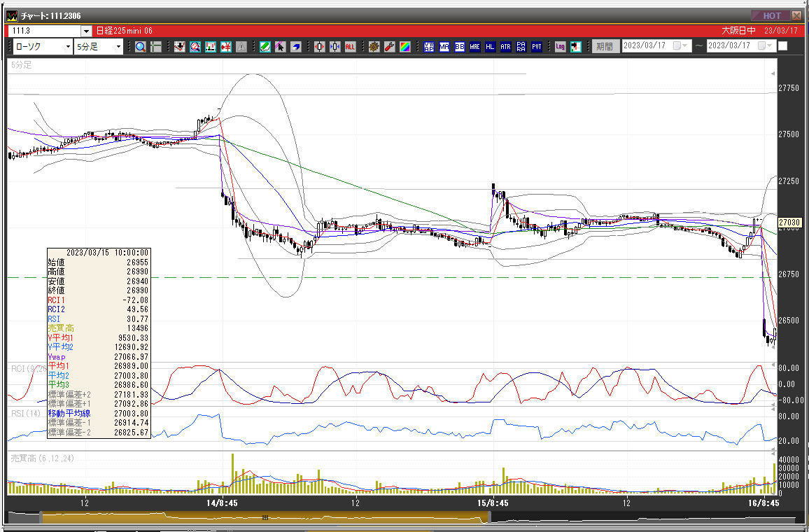Toggle the Log scale button
Screen dimensions: 809x532
click(561, 47)
